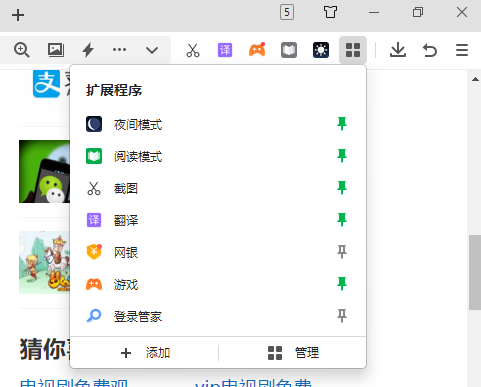Click the Alipay logo on the page

click(x=46, y=84)
